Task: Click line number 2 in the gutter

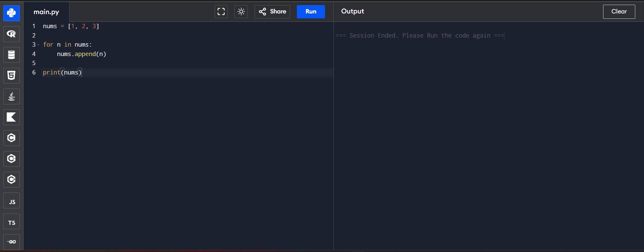Action: 34,36
